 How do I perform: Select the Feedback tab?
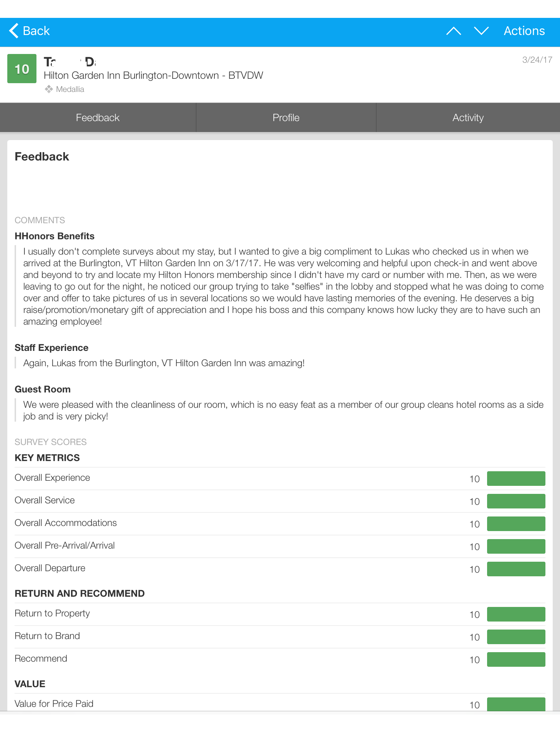(98, 117)
